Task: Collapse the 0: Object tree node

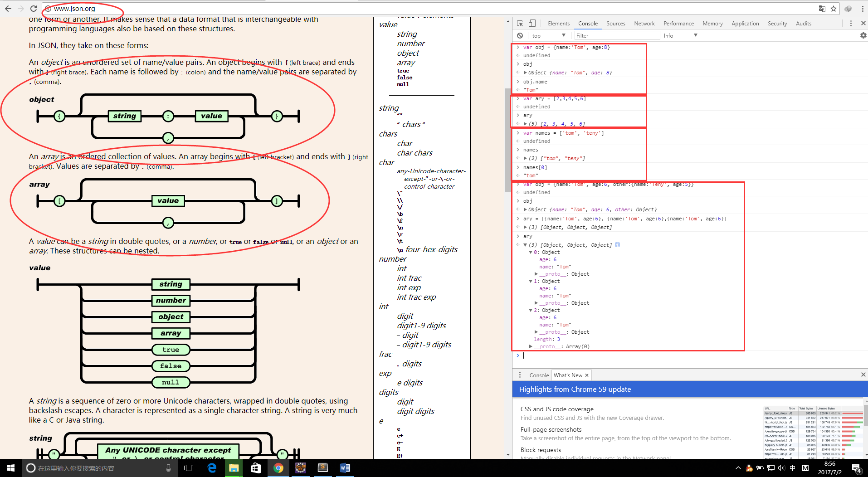Action: 531,252
